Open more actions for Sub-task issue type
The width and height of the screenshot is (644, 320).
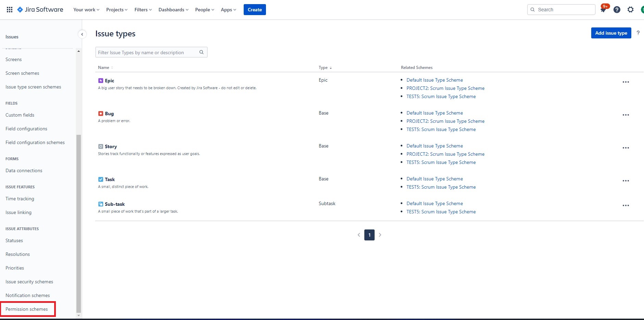[x=625, y=205]
